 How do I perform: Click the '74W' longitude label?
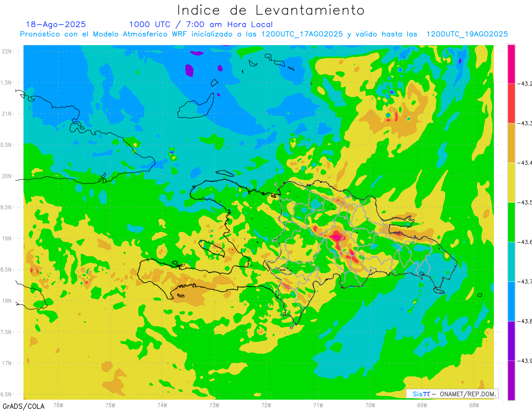coord(162,404)
